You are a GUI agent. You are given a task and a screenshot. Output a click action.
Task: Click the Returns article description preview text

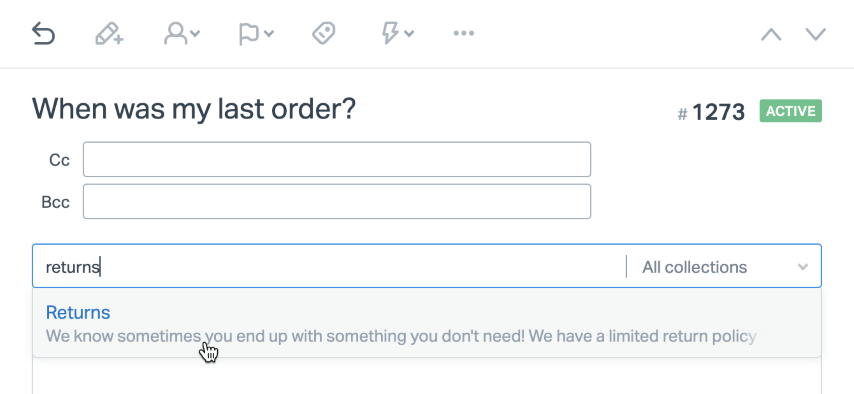click(401, 336)
